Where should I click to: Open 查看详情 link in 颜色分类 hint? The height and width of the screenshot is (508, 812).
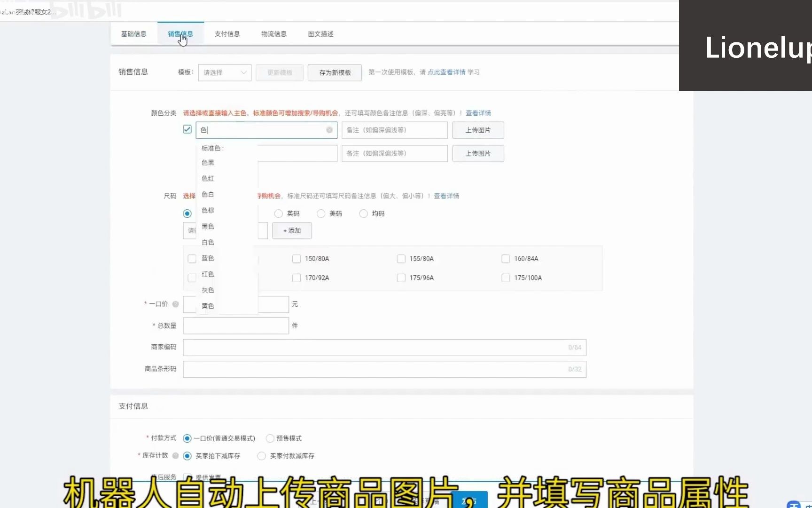[478, 113]
